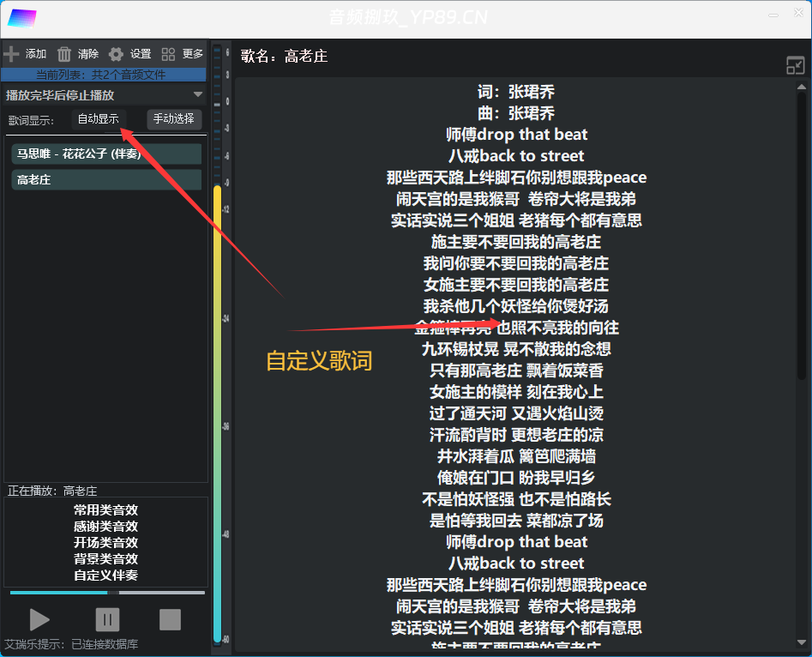Expand the 背景类音效 category

tap(106, 558)
